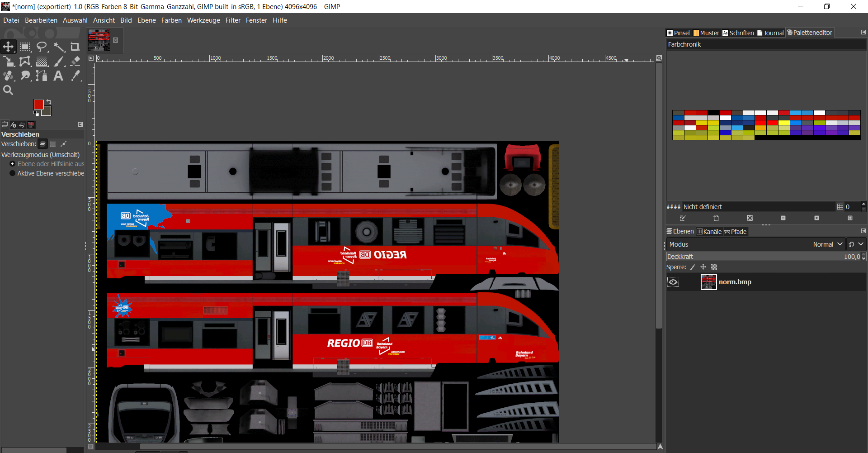
Task: Select the Crop tool
Action: (75, 47)
